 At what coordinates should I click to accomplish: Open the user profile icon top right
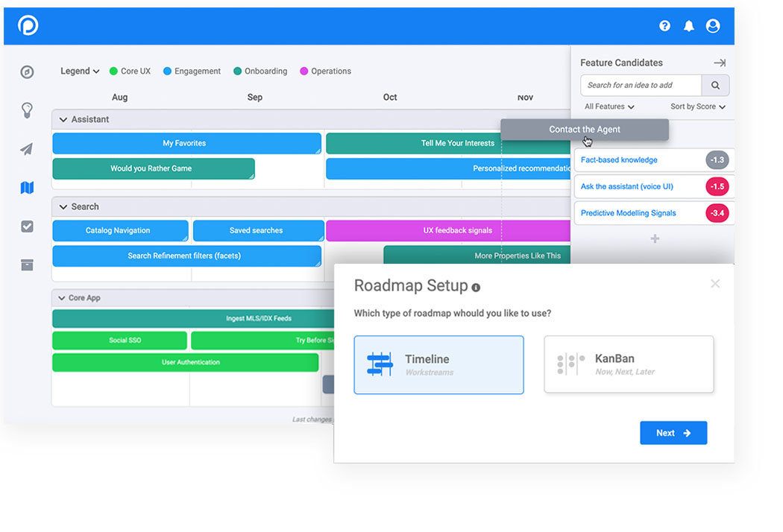pyautogui.click(x=713, y=25)
